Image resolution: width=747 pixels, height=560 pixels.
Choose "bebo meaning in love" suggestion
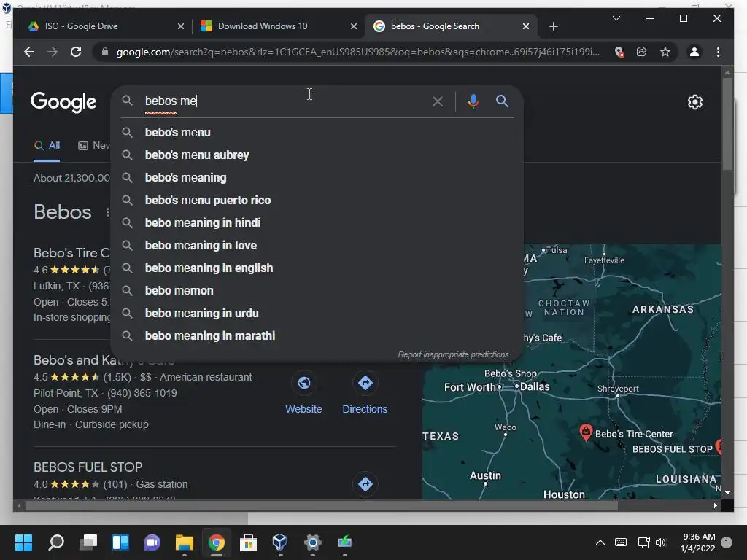(317, 245)
